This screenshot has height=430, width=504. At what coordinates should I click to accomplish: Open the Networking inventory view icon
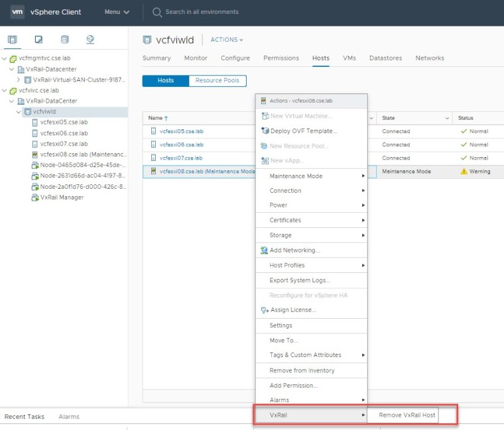point(90,39)
